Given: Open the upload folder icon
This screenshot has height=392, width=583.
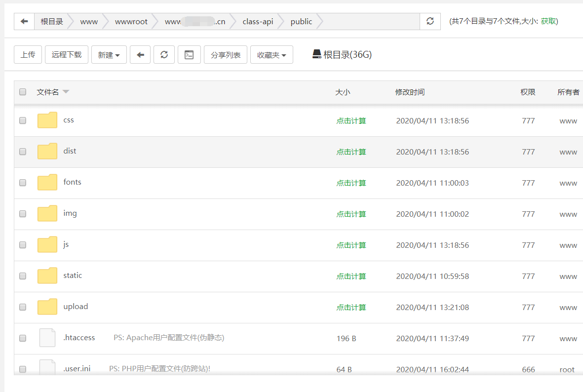Looking at the screenshot, I should [47, 307].
